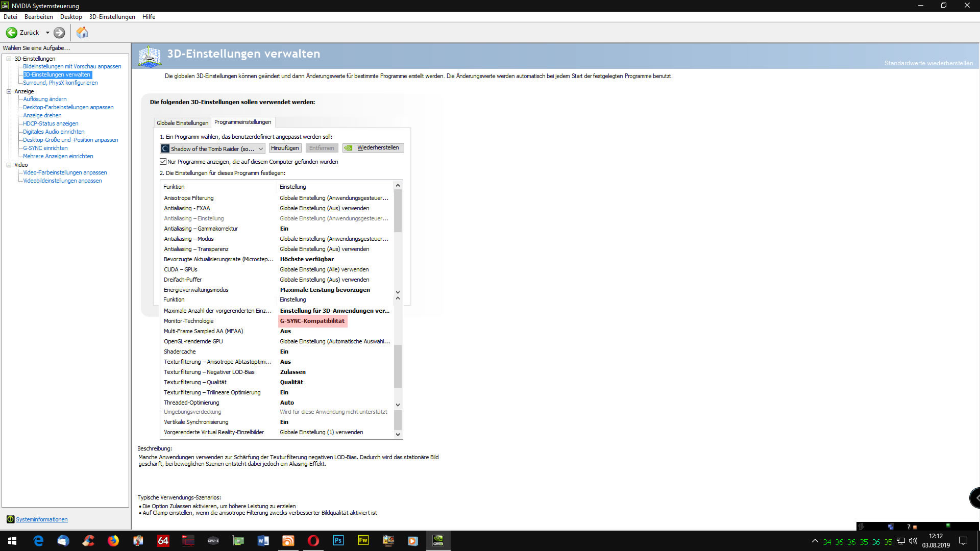The width and height of the screenshot is (980, 551).
Task: Click the CPU-Z taskbar icon
Action: (x=213, y=540)
